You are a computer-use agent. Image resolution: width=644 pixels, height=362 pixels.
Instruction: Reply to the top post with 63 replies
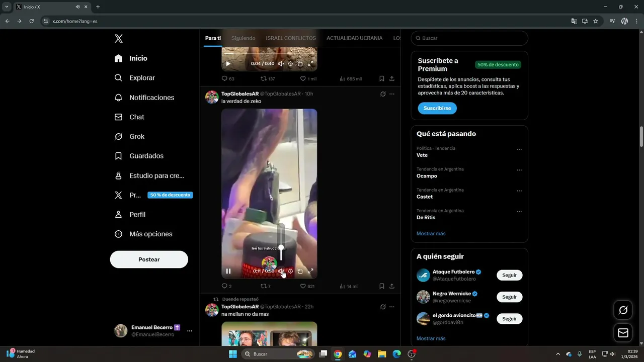point(228,79)
